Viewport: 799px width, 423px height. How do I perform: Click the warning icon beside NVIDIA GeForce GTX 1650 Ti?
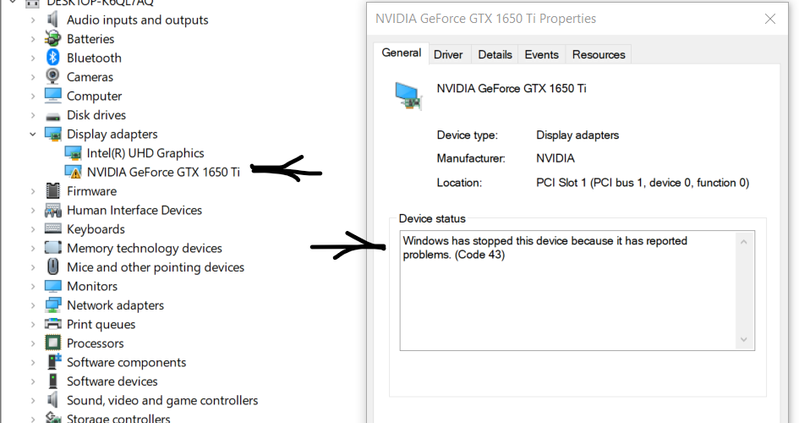click(x=73, y=172)
